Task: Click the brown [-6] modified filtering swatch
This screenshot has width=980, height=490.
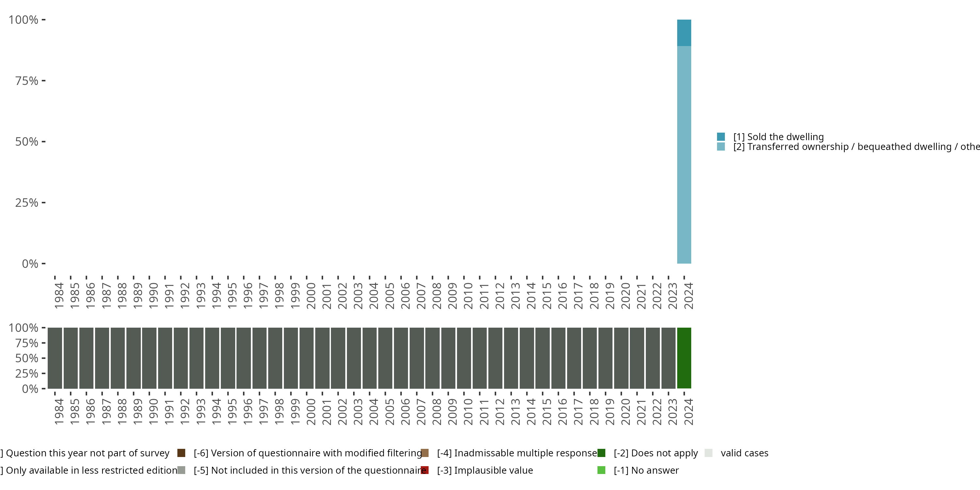Action: coord(182,453)
